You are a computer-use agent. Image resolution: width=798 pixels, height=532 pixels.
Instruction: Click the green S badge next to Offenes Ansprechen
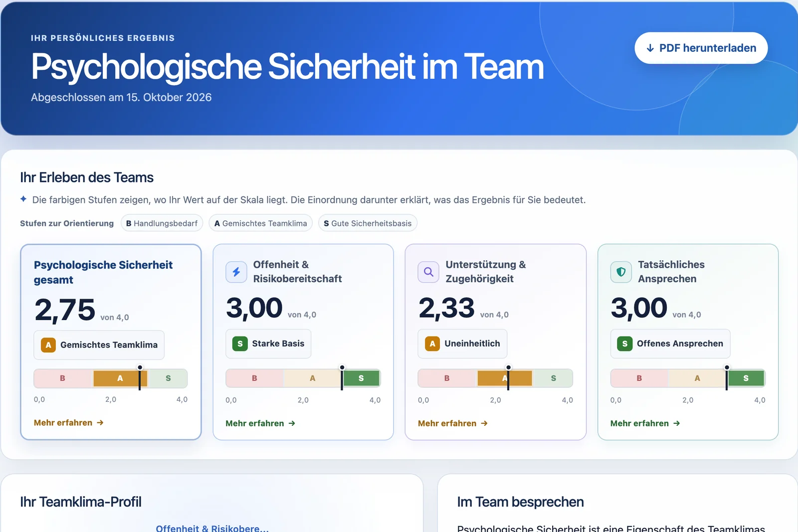tap(625, 344)
